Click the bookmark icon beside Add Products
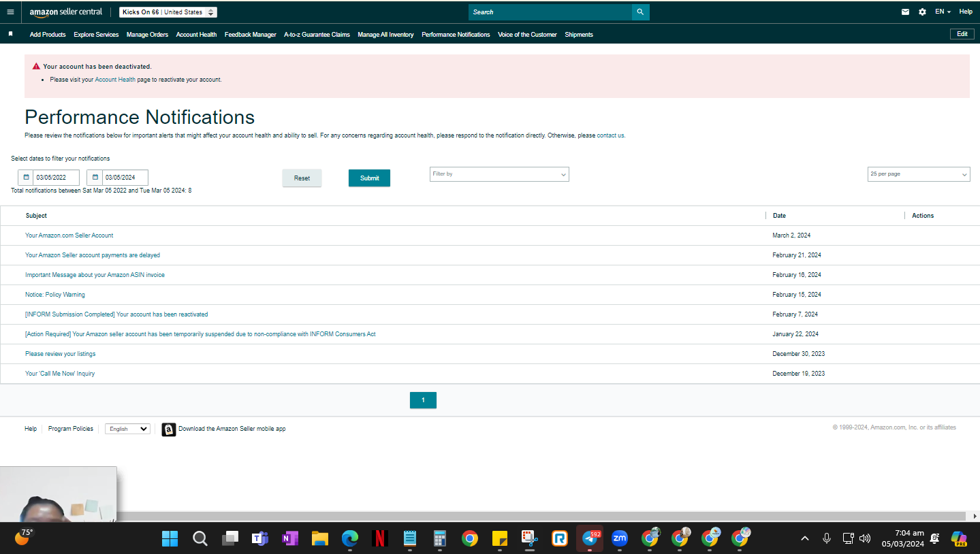 pos(10,33)
